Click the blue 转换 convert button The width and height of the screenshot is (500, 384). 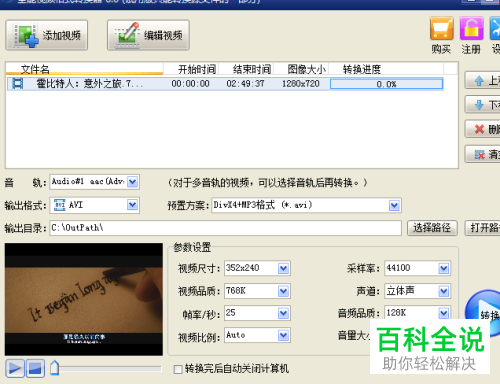click(483, 312)
